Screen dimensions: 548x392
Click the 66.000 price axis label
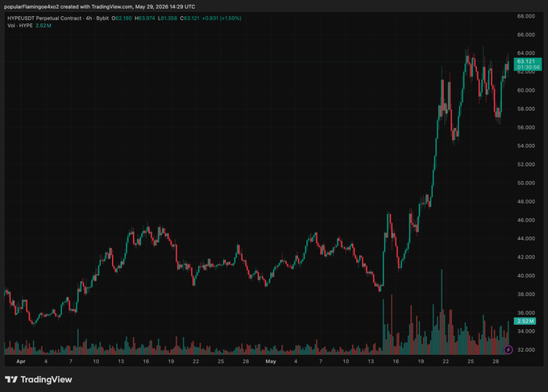point(525,35)
